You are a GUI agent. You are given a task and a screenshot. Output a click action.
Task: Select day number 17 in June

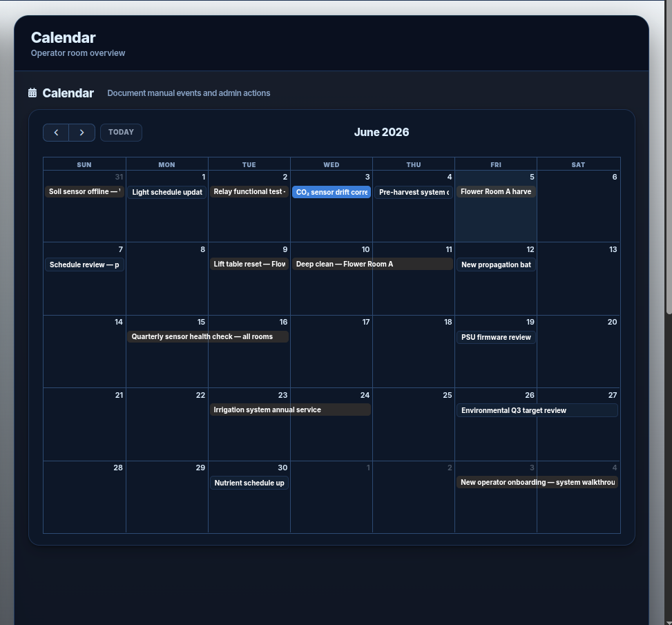366,322
